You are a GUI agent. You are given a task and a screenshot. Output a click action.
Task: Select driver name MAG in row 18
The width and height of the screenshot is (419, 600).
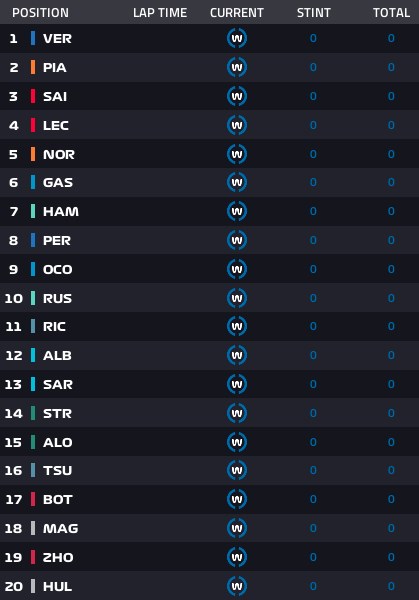[x=60, y=528]
